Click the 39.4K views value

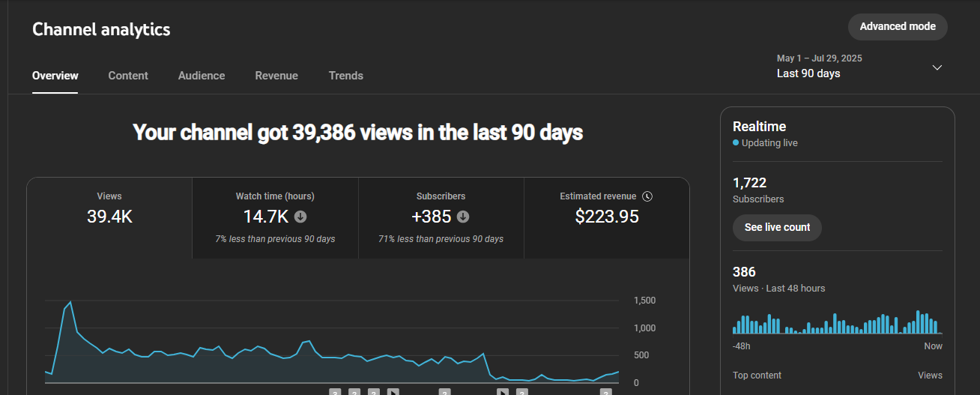click(109, 217)
